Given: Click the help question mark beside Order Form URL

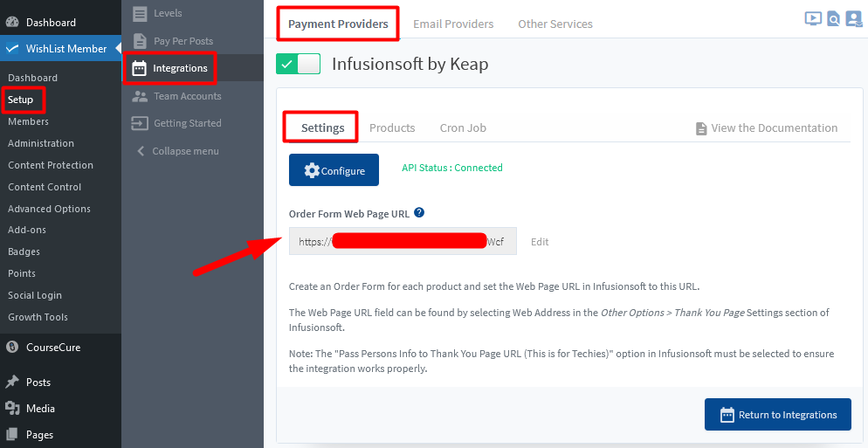Looking at the screenshot, I should click(419, 212).
